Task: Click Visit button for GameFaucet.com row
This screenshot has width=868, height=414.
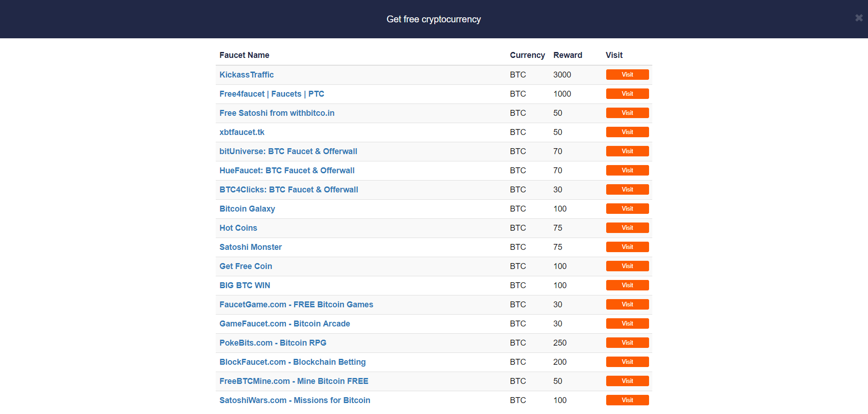Action: click(627, 324)
